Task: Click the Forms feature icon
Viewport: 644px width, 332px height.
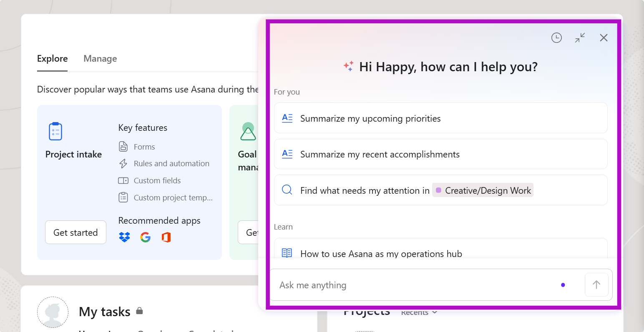Action: 123,147
